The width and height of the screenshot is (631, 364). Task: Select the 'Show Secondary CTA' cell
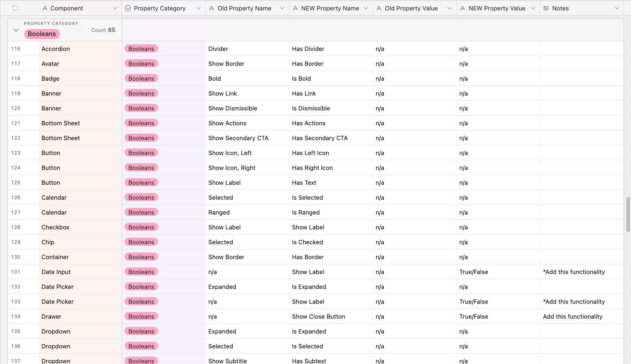pos(247,138)
